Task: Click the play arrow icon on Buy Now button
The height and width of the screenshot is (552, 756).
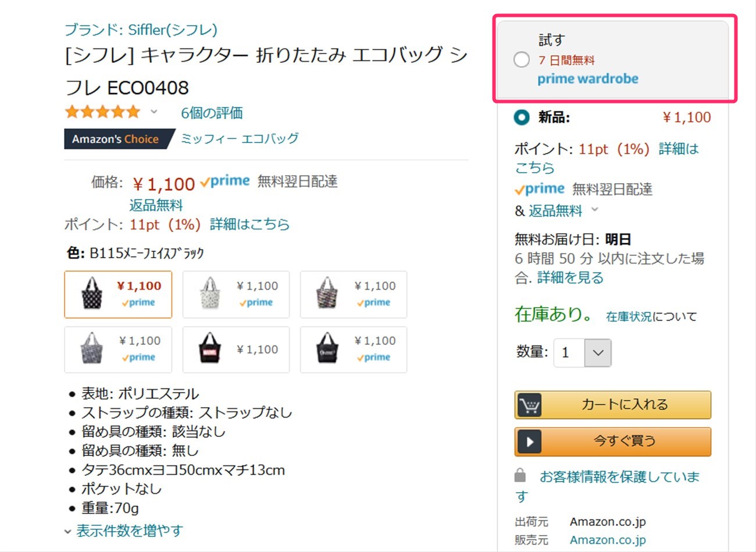Action: click(529, 441)
